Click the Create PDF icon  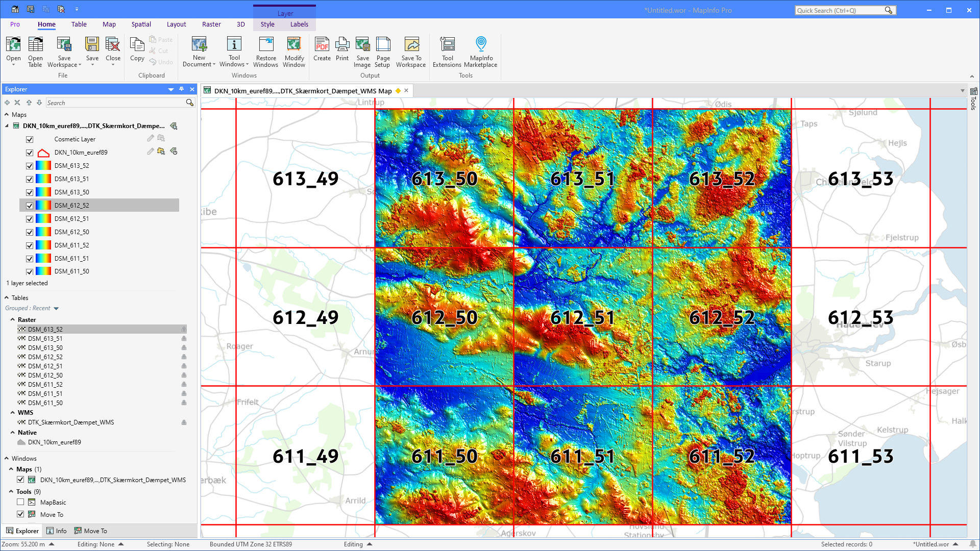pyautogui.click(x=322, y=44)
